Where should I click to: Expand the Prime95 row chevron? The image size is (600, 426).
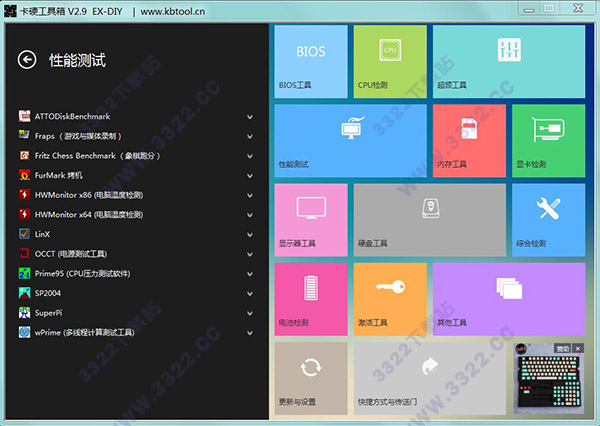coord(250,274)
